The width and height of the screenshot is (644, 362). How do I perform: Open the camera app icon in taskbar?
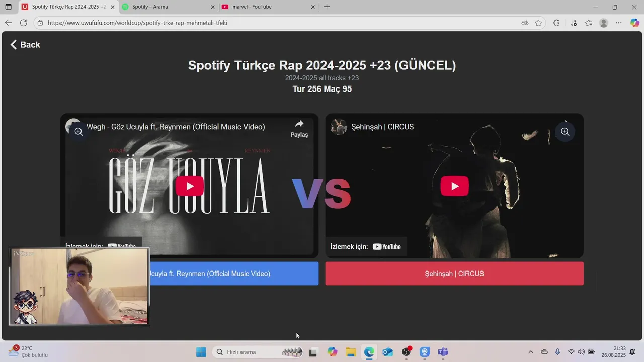click(425, 352)
